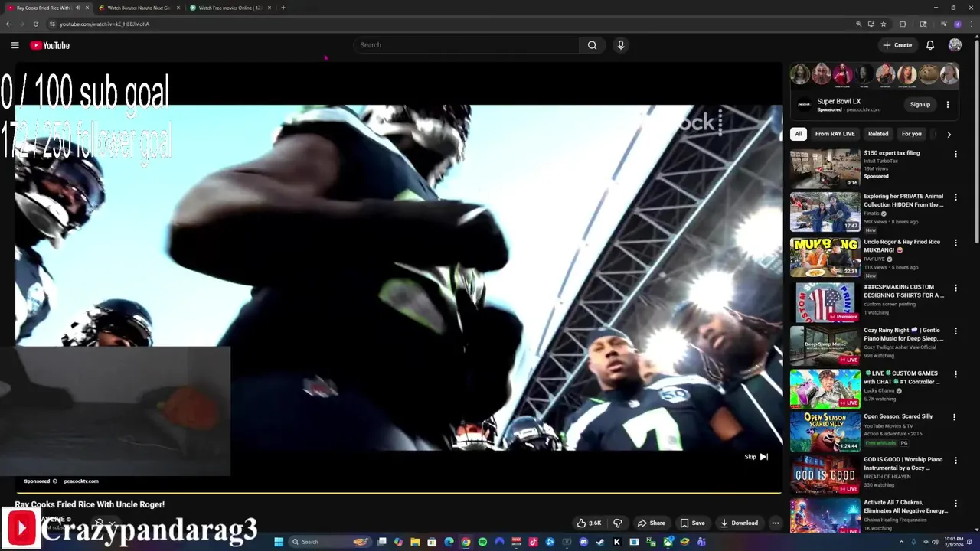Open Windows Start menu
Screen dimensions: 980x551
point(279,542)
